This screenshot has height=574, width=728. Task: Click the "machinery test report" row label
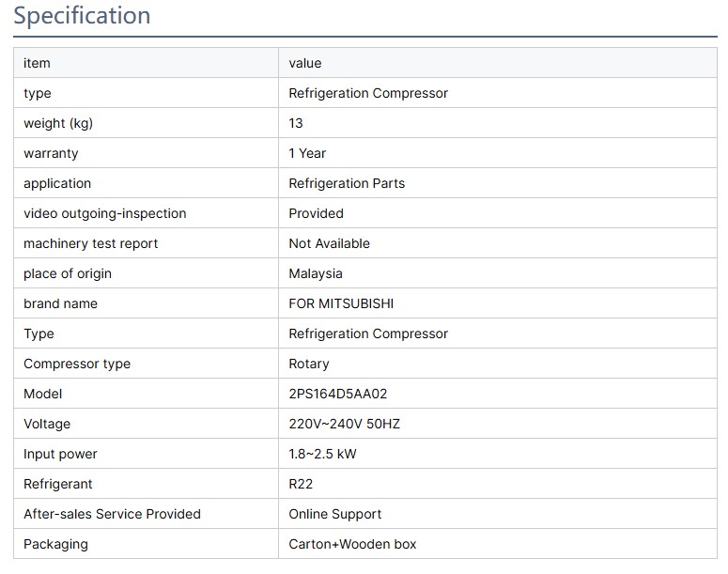pos(90,243)
